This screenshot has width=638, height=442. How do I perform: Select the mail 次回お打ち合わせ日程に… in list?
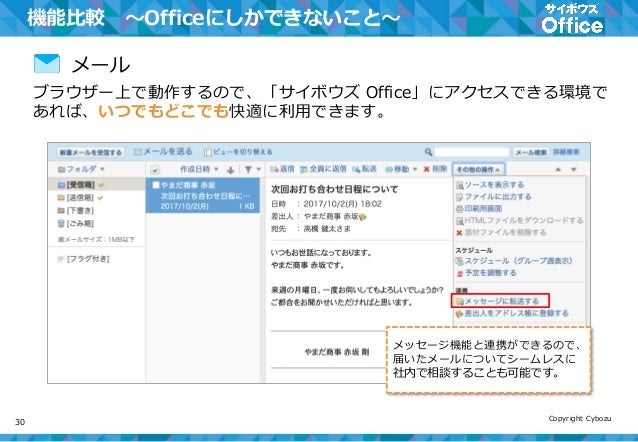click(x=203, y=196)
